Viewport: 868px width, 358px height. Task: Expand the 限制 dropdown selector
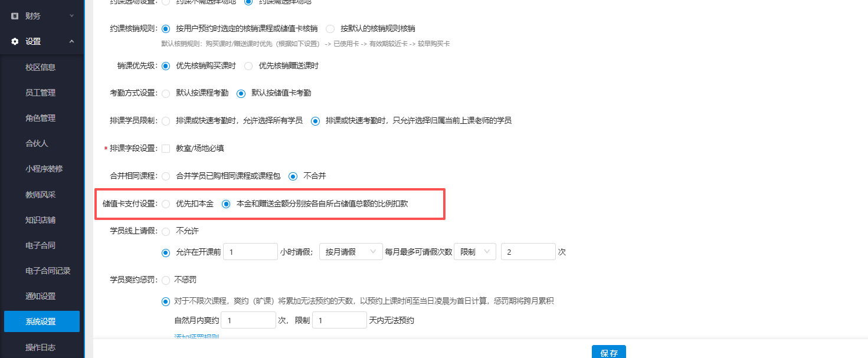pyautogui.click(x=474, y=251)
